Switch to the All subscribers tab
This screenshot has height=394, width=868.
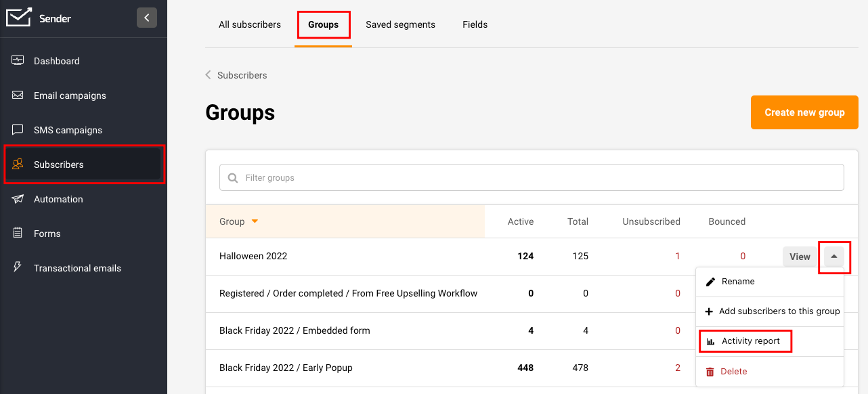pyautogui.click(x=250, y=24)
